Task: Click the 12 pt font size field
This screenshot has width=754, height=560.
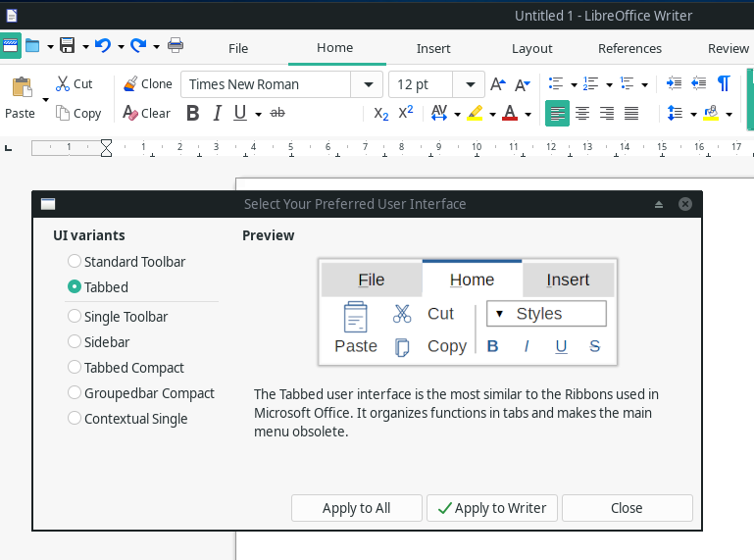Action: click(x=421, y=84)
